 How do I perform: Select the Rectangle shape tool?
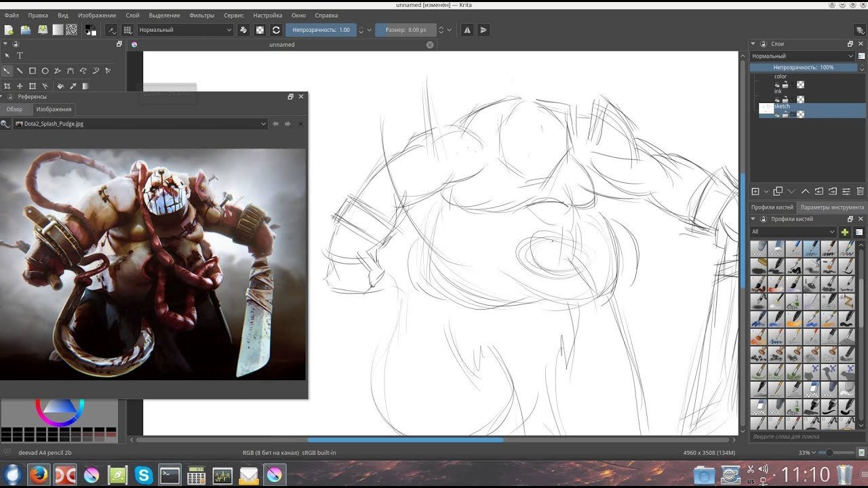32,70
